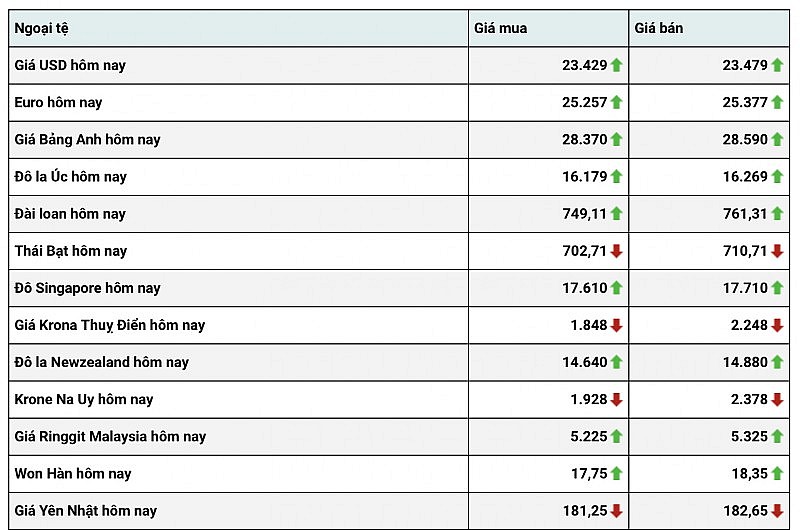Click red down arrow beside Krone Na Uy buy price

click(x=617, y=400)
